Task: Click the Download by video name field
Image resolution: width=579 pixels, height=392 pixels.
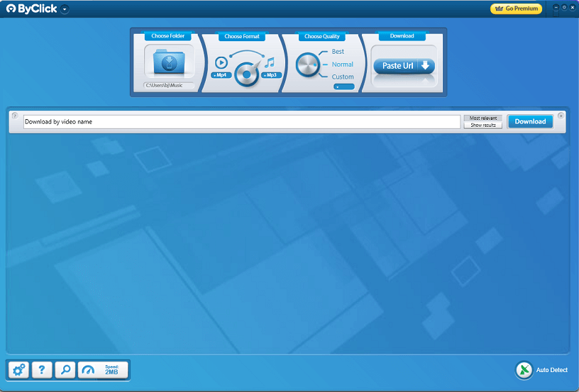Action: click(x=242, y=122)
